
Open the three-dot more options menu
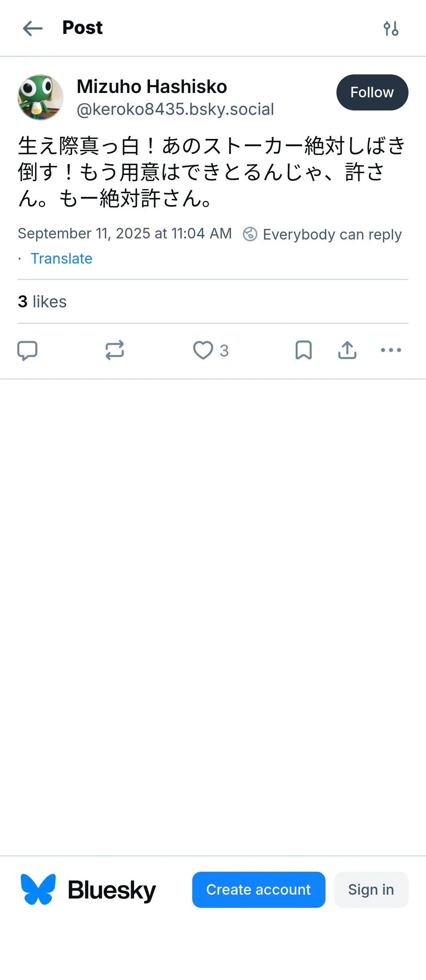[x=391, y=350]
